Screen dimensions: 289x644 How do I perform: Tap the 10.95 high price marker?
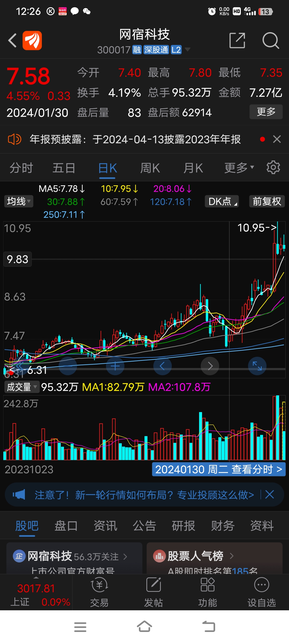tap(257, 228)
